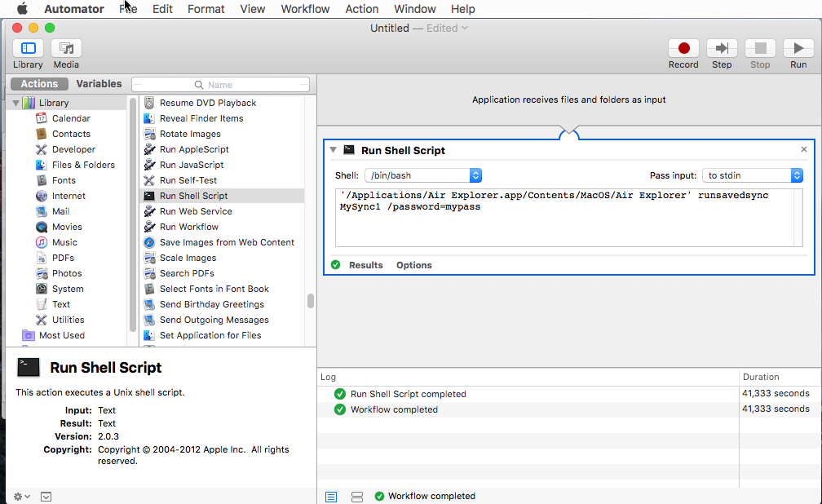Screen dimensions: 822x504
Task: Select Send Birthday Greetings action
Action: point(212,304)
